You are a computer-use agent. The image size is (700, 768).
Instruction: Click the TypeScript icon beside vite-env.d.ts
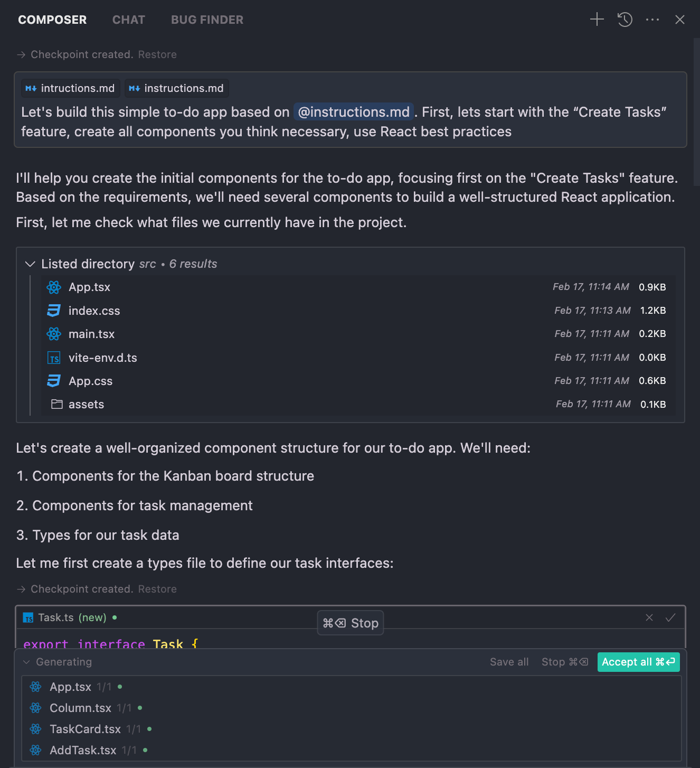point(54,358)
